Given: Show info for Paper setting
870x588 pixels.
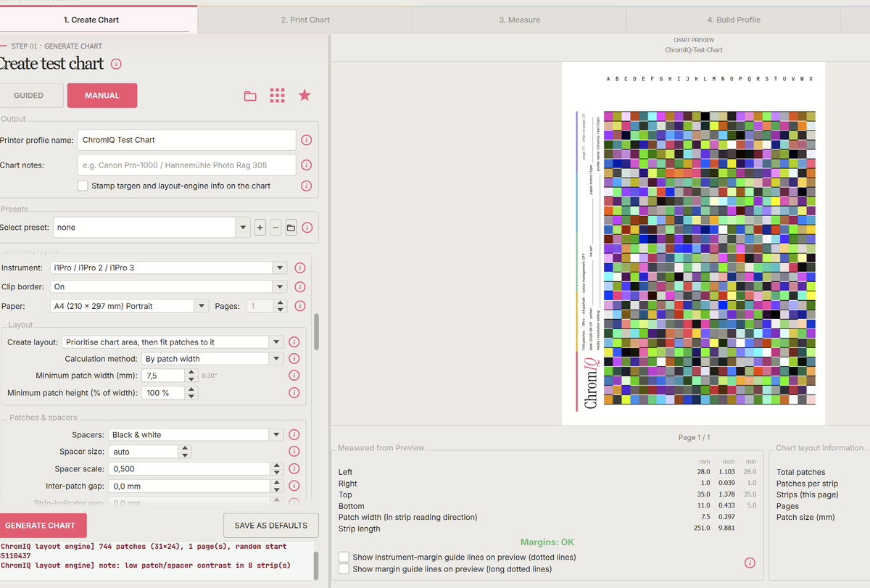Looking at the screenshot, I should click(x=300, y=306).
